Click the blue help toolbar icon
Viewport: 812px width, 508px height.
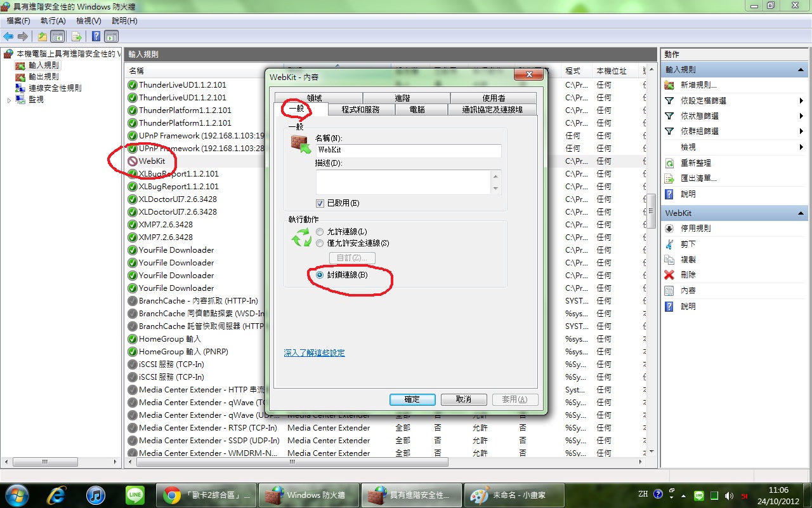[x=96, y=36]
